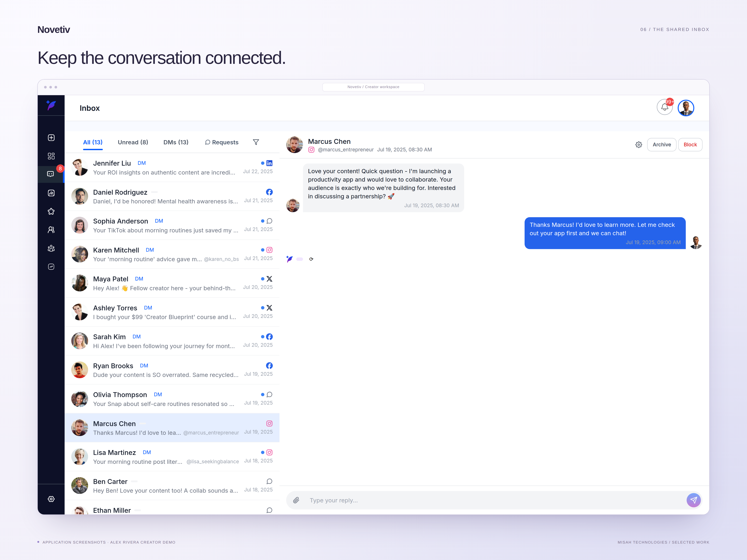Click the send message paper-plane button
747x560 pixels.
[x=694, y=500]
